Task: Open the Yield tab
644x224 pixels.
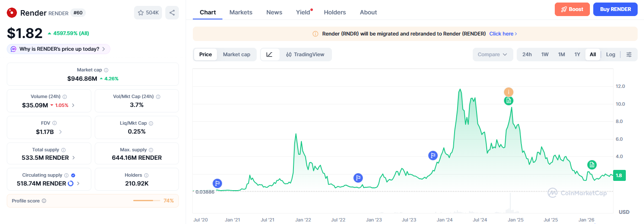Action: (303, 12)
